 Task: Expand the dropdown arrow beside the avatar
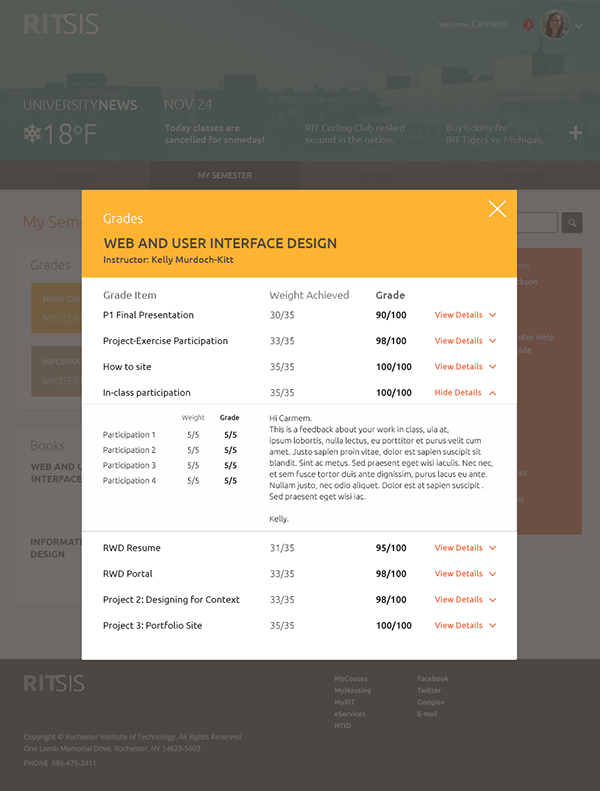[x=579, y=26]
